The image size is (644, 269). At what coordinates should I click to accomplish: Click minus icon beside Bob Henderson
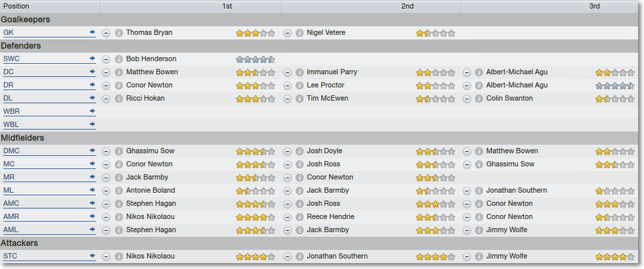click(106, 59)
